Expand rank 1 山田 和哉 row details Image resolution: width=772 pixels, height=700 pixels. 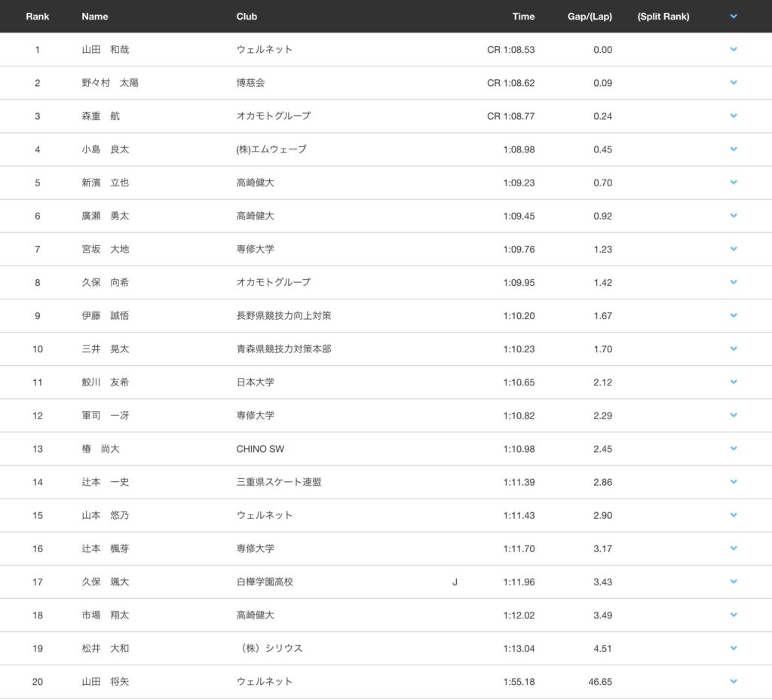click(x=734, y=50)
